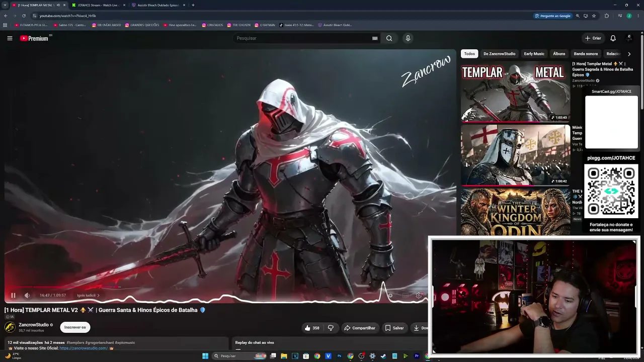Image resolution: width=644 pixels, height=362 pixels.
Task: Open the video player settings gear
Action: [419, 296]
